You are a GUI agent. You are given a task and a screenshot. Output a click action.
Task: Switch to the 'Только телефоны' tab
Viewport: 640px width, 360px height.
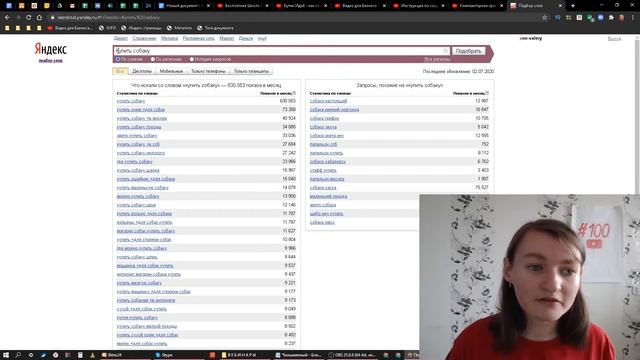pyautogui.click(x=208, y=71)
